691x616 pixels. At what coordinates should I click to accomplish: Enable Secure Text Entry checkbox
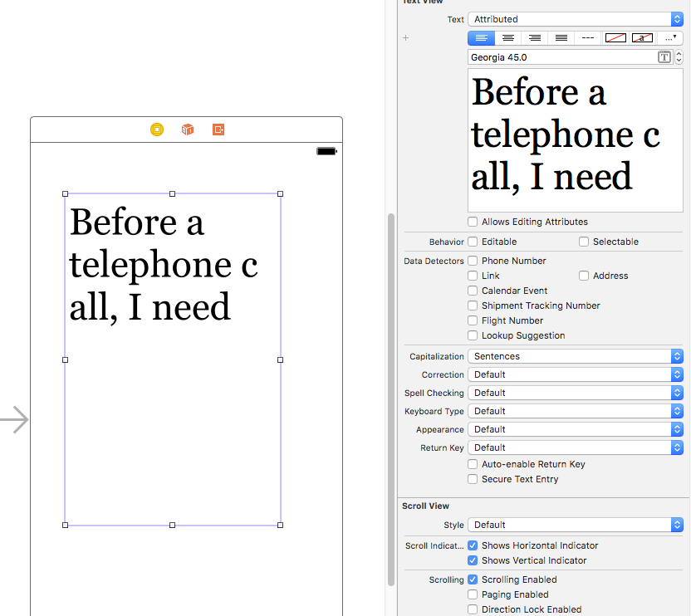click(473, 479)
